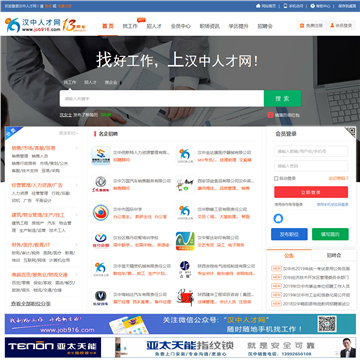The width and height of the screenshot is (360, 360).
Task: Expand 商超百货/服务业/物流交通 category arrow
Action: pos(77,275)
